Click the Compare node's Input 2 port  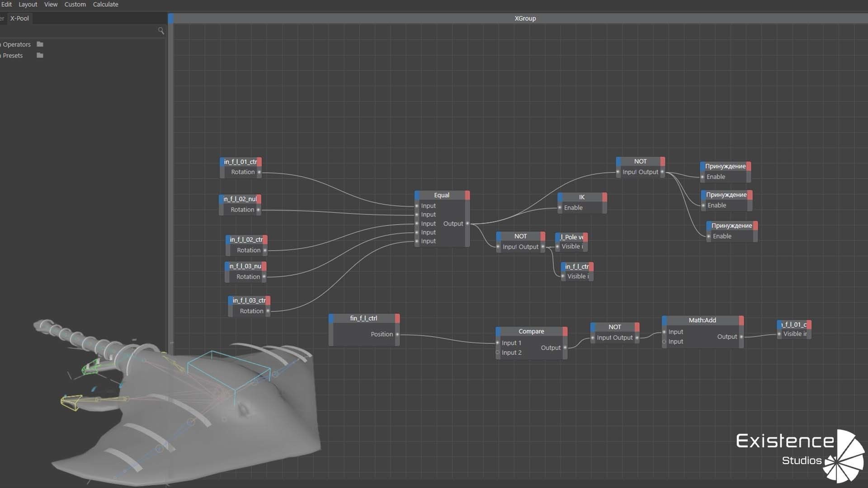(498, 352)
